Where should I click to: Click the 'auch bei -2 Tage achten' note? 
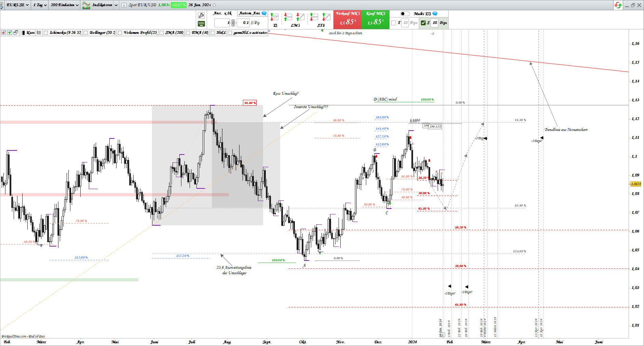[345, 33]
